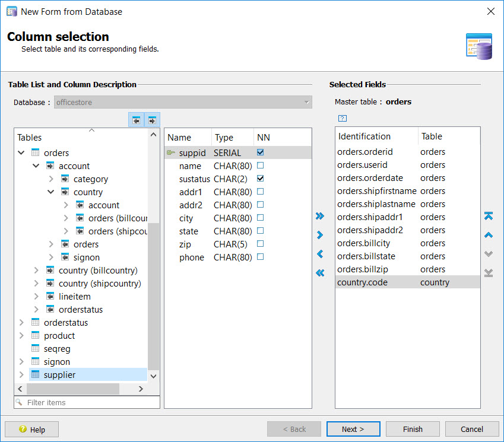Add all columns with the double right arrow
Viewport: 504px width, 442px height.
[320, 216]
